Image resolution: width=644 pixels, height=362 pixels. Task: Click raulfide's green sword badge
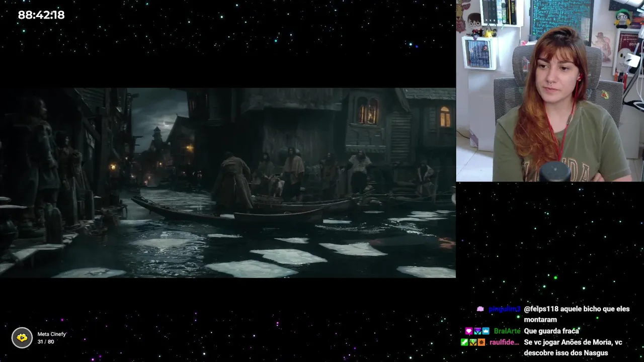(x=464, y=342)
